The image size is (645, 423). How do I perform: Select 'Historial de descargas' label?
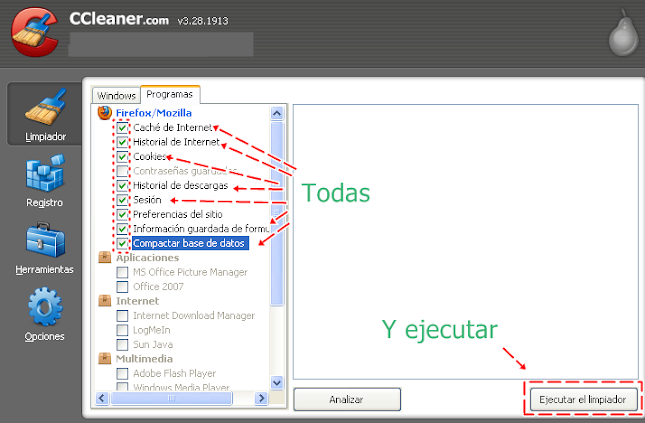point(180,186)
